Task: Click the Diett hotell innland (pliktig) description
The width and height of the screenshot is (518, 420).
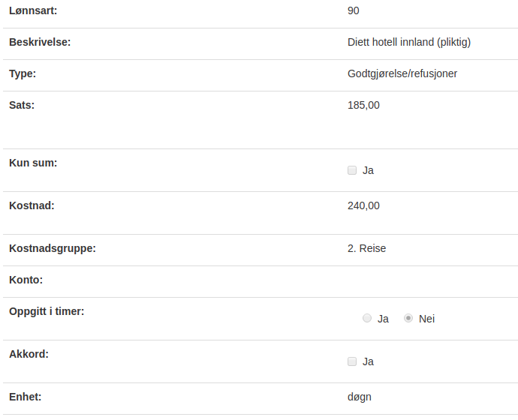Action: 409,42
